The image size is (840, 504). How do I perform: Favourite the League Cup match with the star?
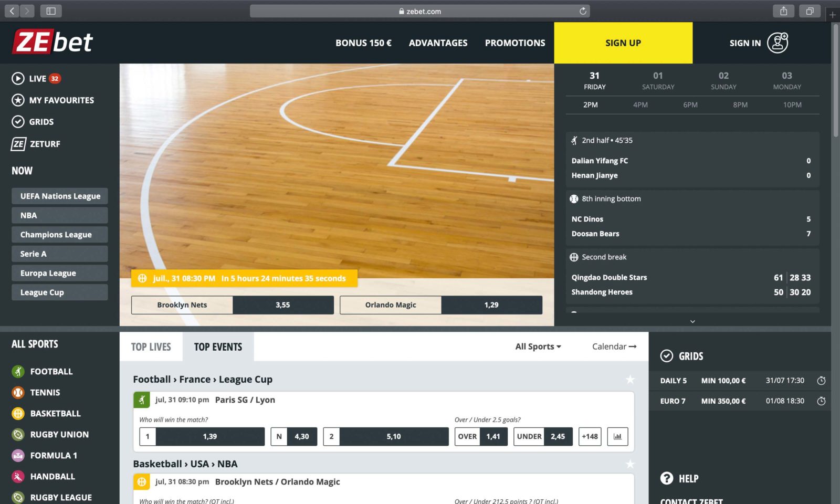tap(630, 379)
